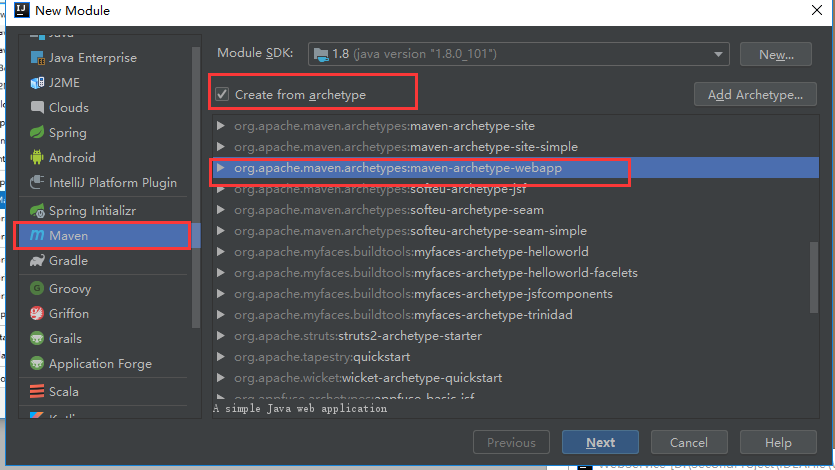Click the Grails icon
The height and width of the screenshot is (470, 835).
37,339
